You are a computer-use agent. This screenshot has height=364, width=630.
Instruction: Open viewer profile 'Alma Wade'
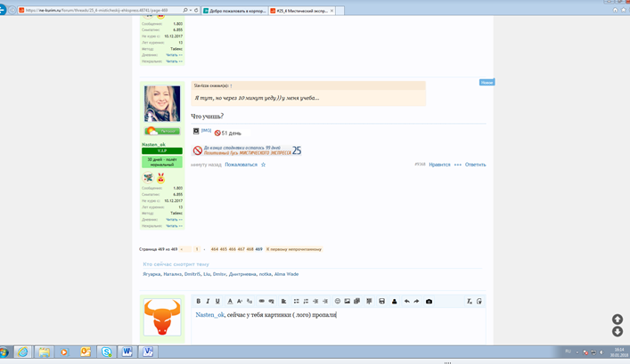tap(286, 274)
